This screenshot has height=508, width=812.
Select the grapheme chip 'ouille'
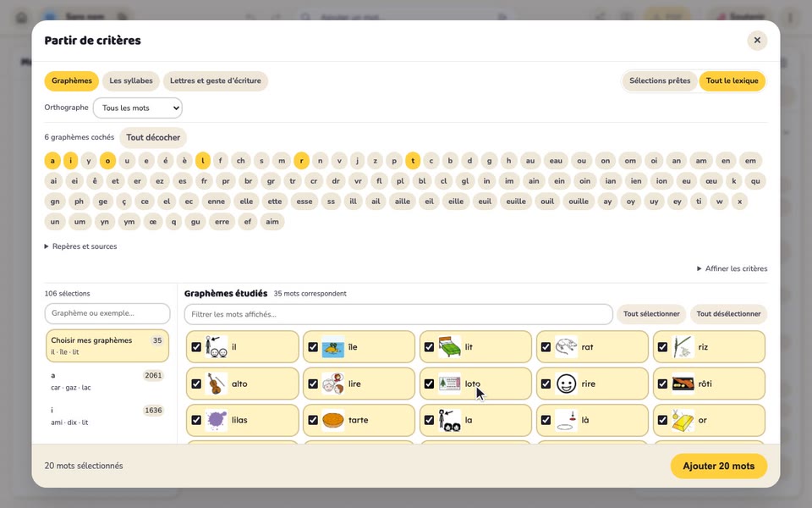pyautogui.click(x=579, y=202)
